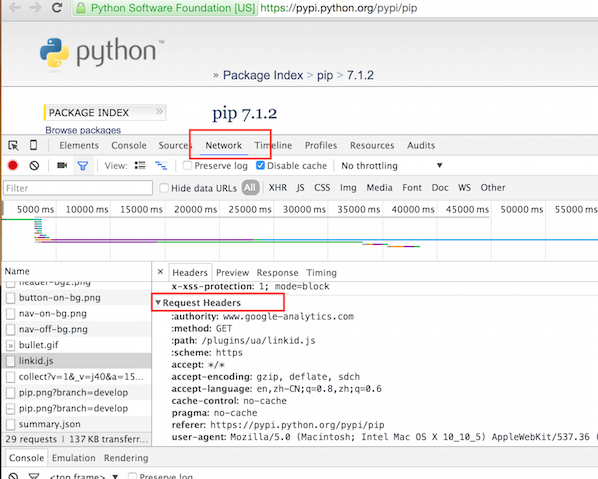
Task: Click the green lock security icon
Action: [80, 8]
